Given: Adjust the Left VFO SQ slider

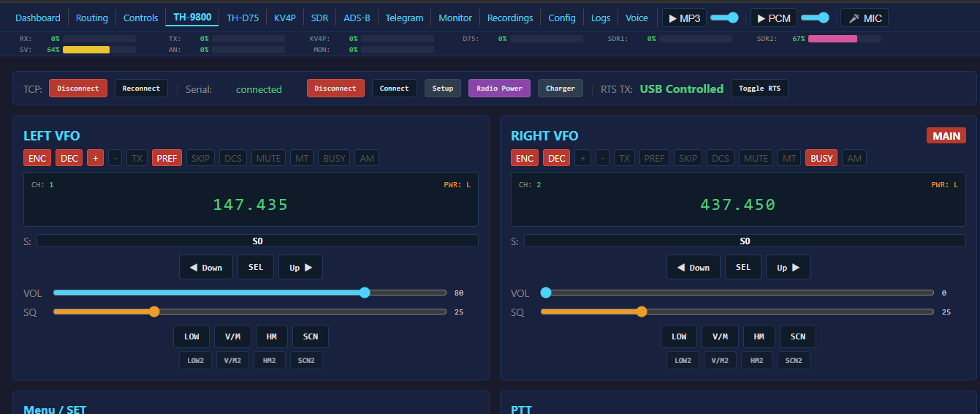Looking at the screenshot, I should (250, 312).
